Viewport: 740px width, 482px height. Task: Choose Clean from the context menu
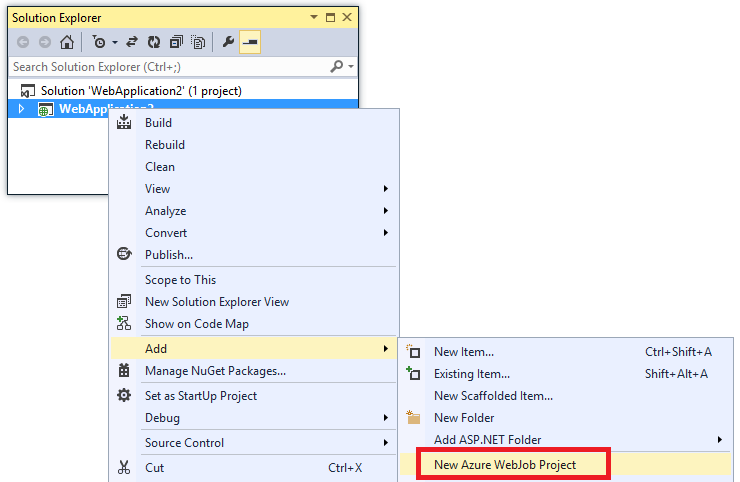click(x=254, y=167)
